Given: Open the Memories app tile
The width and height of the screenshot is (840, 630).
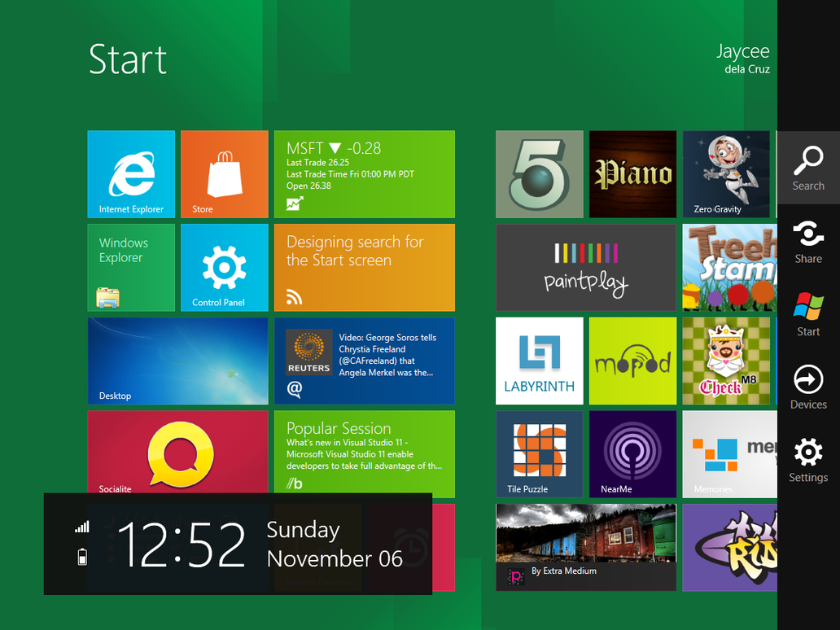Looking at the screenshot, I should click(729, 453).
